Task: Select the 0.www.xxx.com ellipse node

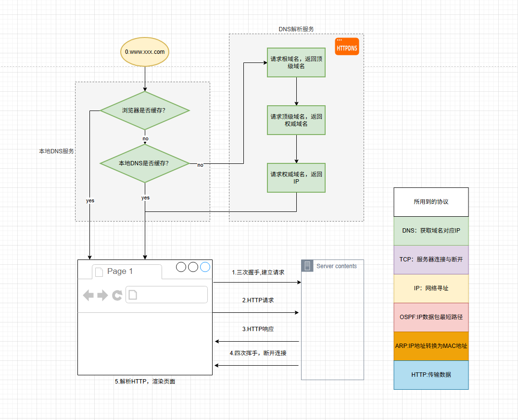Action: pos(145,51)
